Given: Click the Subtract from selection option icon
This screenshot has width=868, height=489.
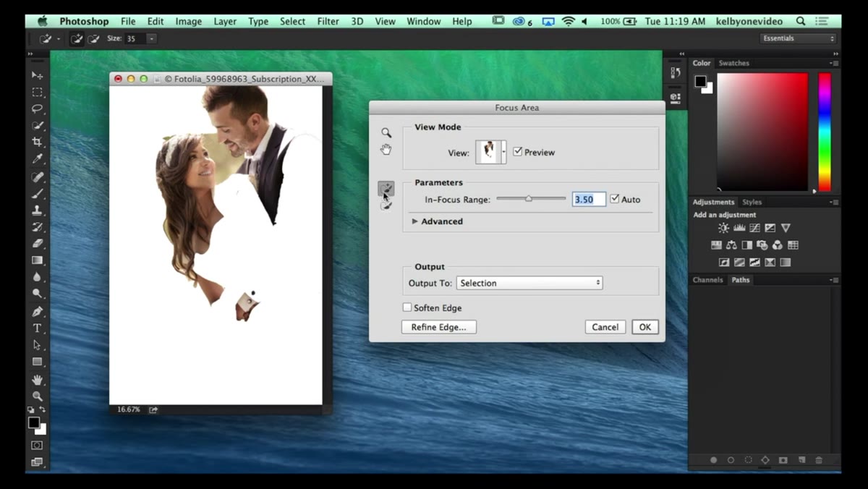Looking at the screenshot, I should [x=93, y=38].
